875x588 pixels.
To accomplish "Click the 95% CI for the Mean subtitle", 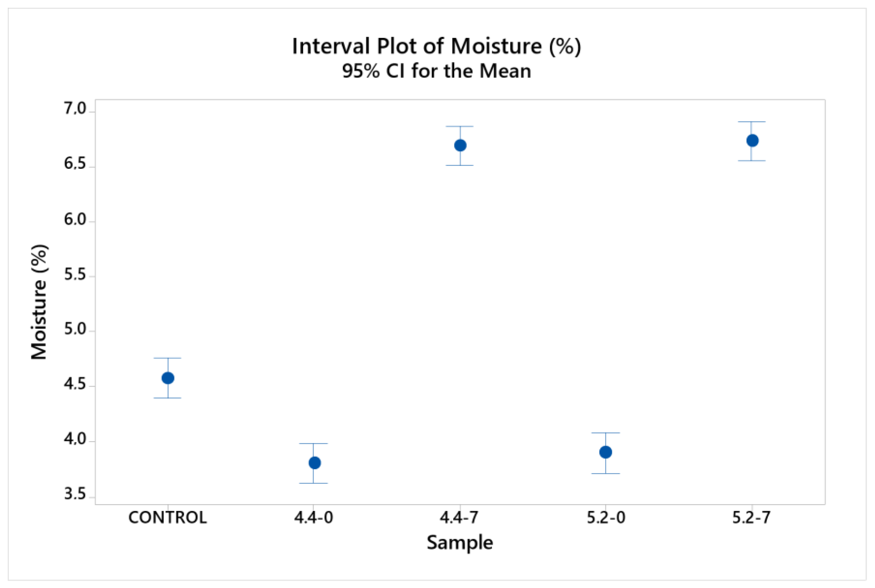I will coord(437,71).
